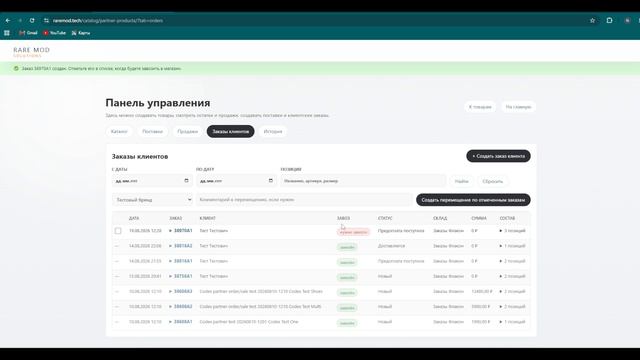Expand the order number of the Codex Test Multi row
Viewport: 640px width, 360px height.
coord(180,307)
